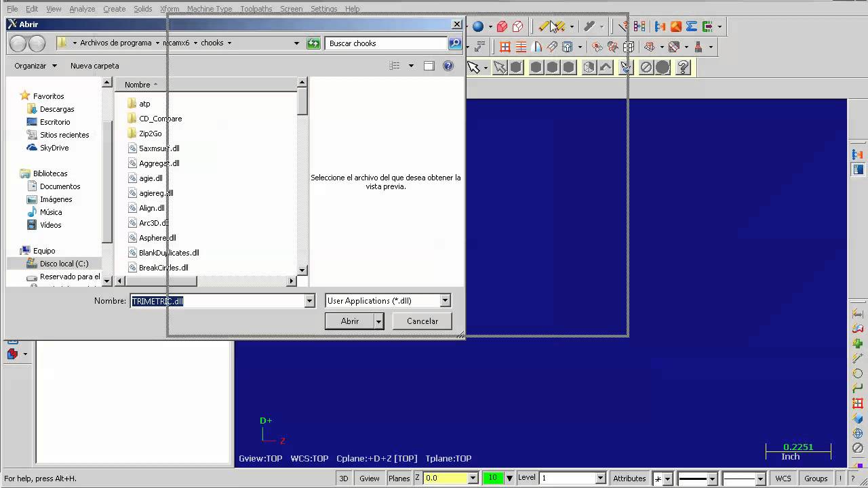Click the WCS button in status bar

pos(783,479)
